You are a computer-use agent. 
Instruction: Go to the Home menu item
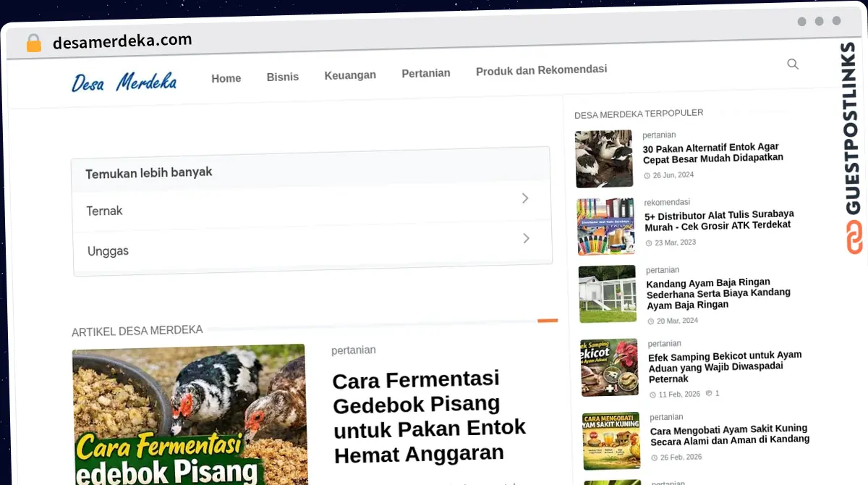226,78
